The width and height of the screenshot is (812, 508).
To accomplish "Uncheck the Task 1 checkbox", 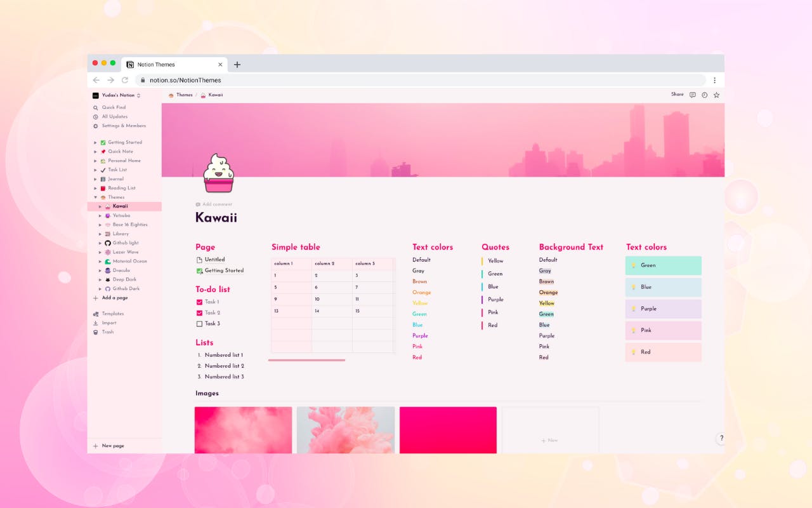I will 200,302.
